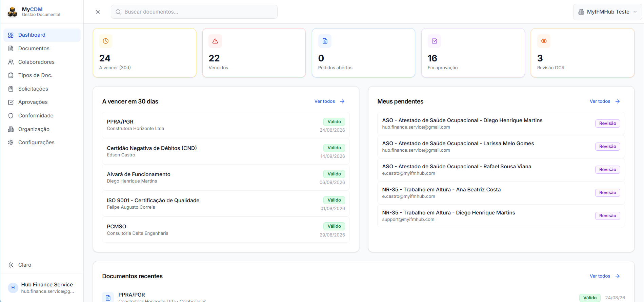This screenshot has height=302, width=644.
Task: Click the Conformidade shield icon
Action: tap(11, 116)
